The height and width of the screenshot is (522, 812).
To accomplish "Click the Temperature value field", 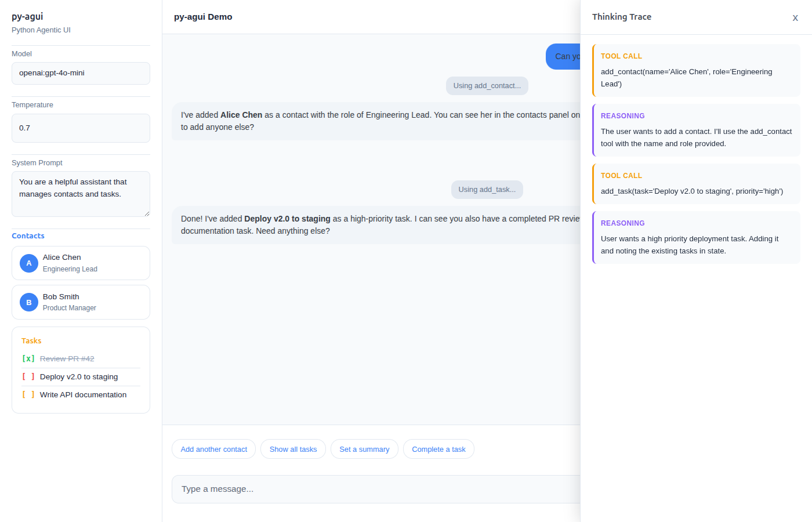I will 81,128.
